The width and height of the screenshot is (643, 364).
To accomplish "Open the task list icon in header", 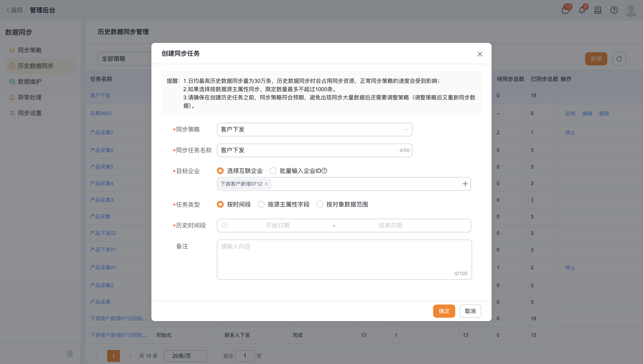I will (598, 10).
